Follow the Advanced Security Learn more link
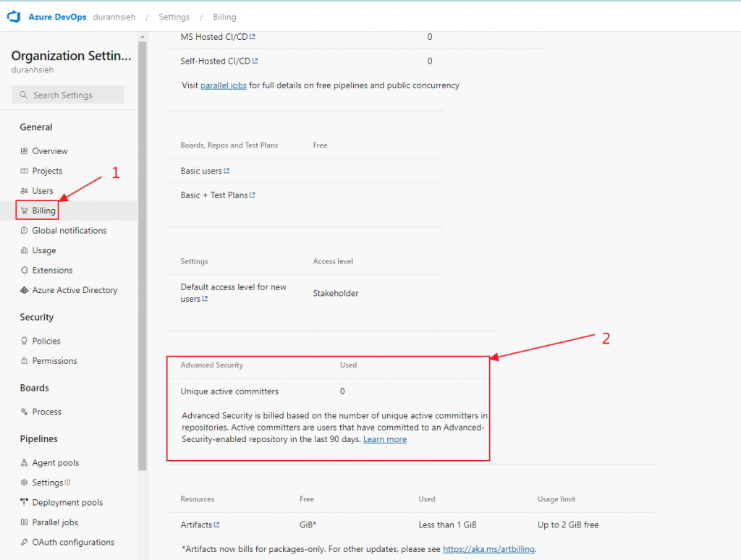Image resolution: width=741 pixels, height=560 pixels. click(385, 439)
